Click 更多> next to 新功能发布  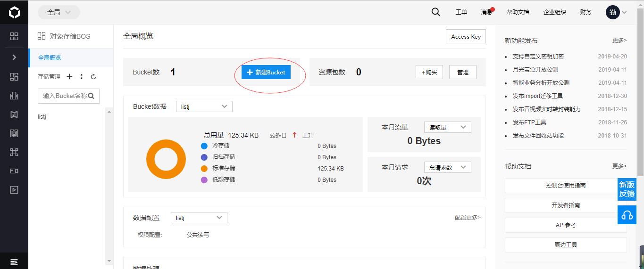[x=619, y=41]
